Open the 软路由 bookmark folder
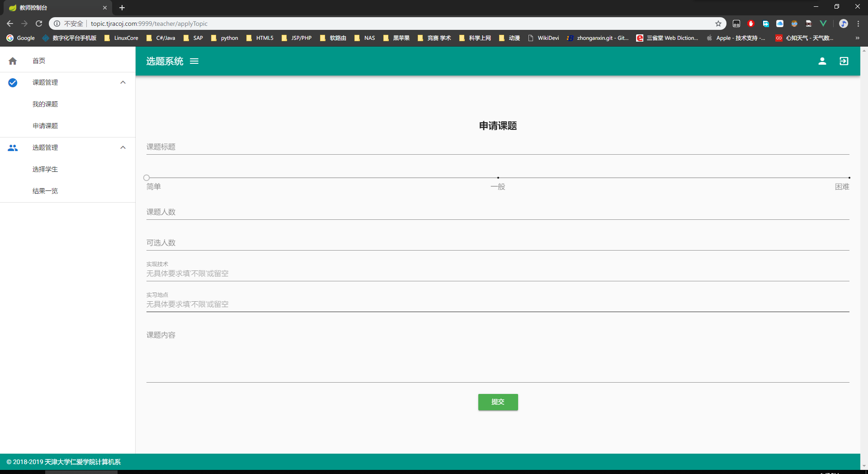 [333, 38]
